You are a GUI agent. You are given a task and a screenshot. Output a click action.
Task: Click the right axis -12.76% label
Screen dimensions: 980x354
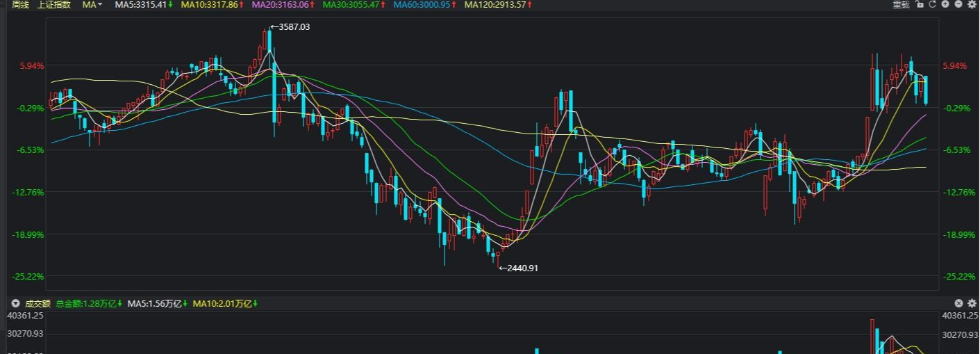click(x=958, y=192)
